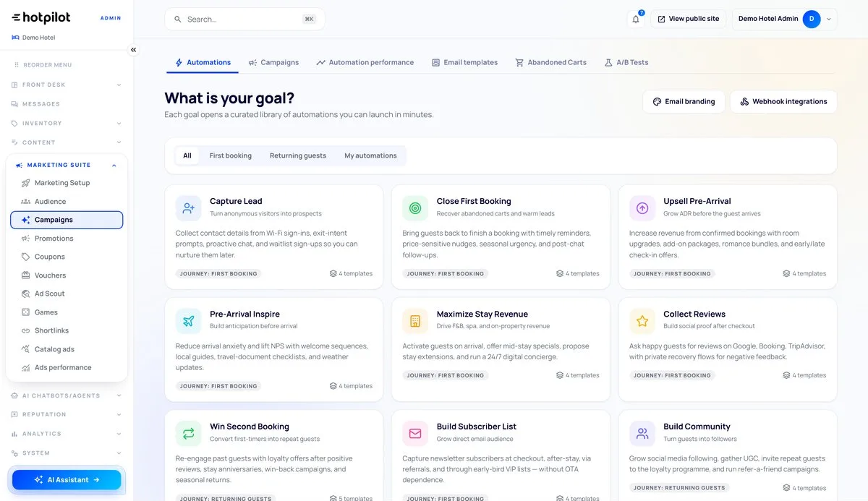Open Ads performance in sidebar
Viewport: 868px width, 501px height.
click(x=67, y=367)
